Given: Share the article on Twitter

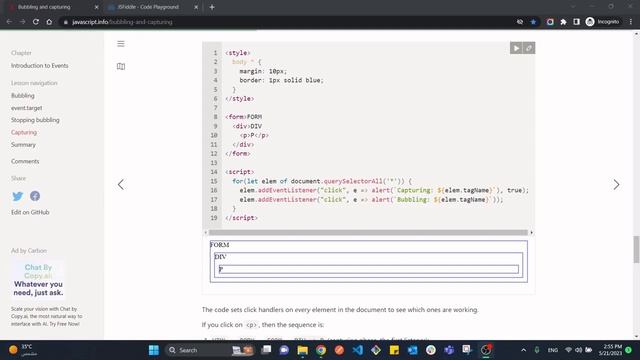Looking at the screenshot, I should point(18,196).
